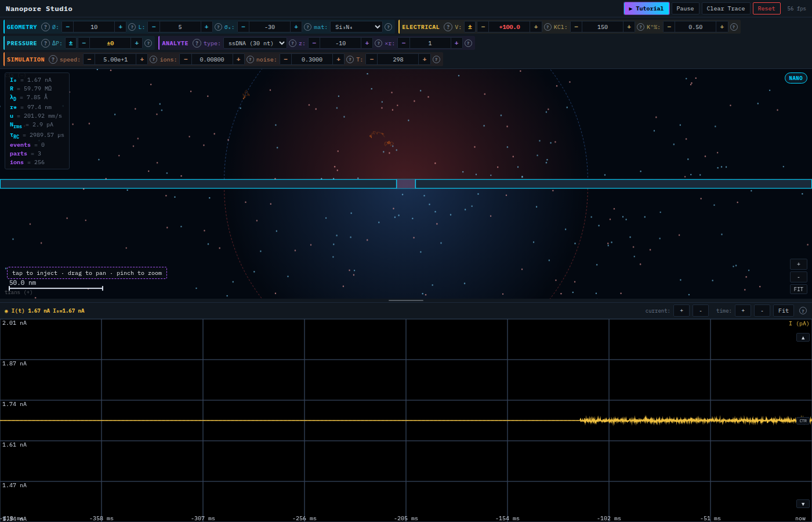
Task: Zoom out the pore view with -
Action: tap(799, 277)
